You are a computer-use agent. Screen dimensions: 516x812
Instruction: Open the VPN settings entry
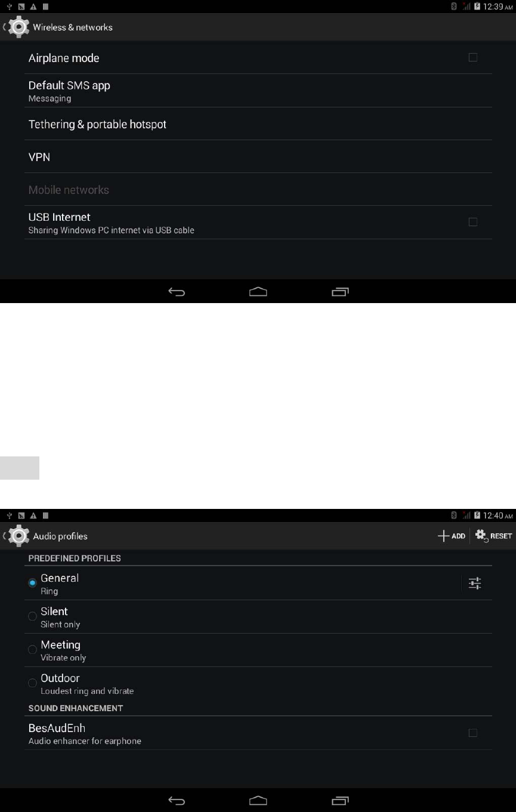tap(258, 157)
